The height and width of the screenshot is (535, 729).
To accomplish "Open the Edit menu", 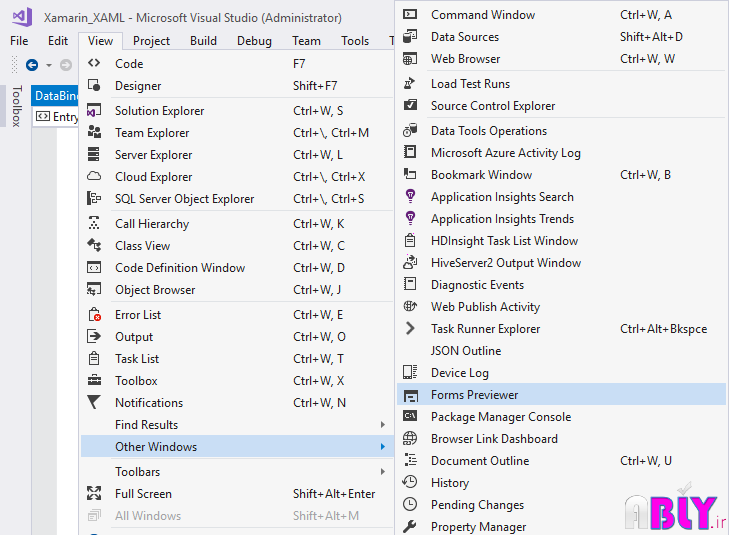I will 58,41.
